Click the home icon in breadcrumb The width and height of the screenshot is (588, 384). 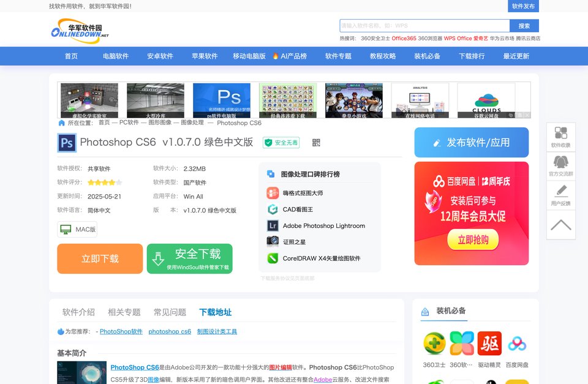tap(61, 123)
